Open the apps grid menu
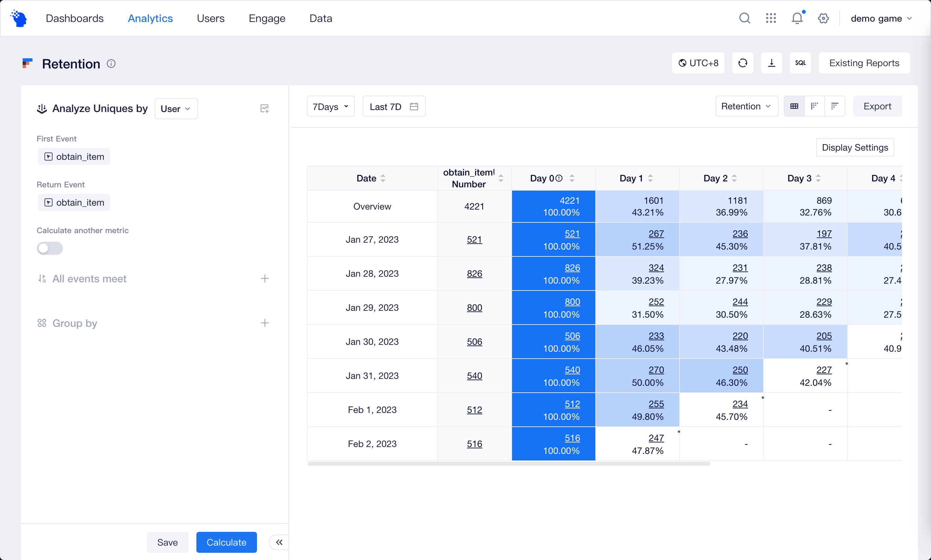 coord(771,18)
